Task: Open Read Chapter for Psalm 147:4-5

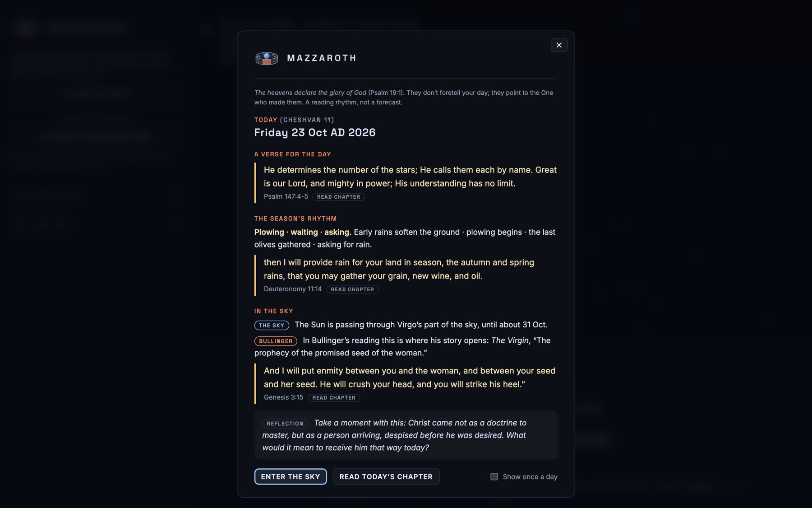Action: 338,197
